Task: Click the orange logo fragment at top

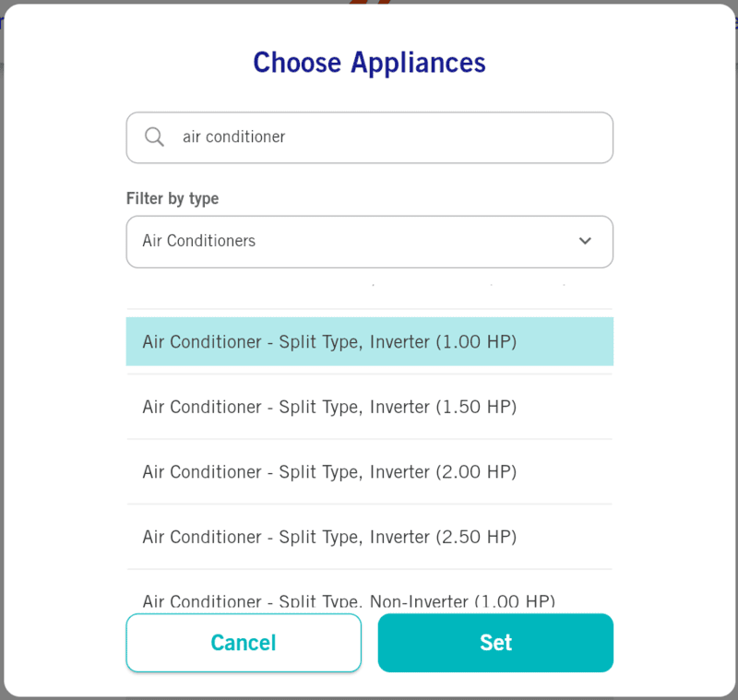Action: [x=370, y=2]
